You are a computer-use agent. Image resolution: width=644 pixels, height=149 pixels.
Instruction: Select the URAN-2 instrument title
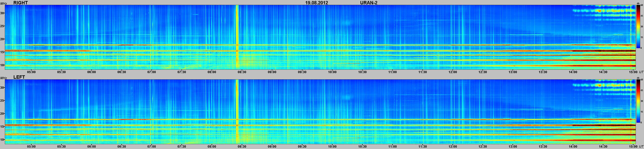pos(369,3)
